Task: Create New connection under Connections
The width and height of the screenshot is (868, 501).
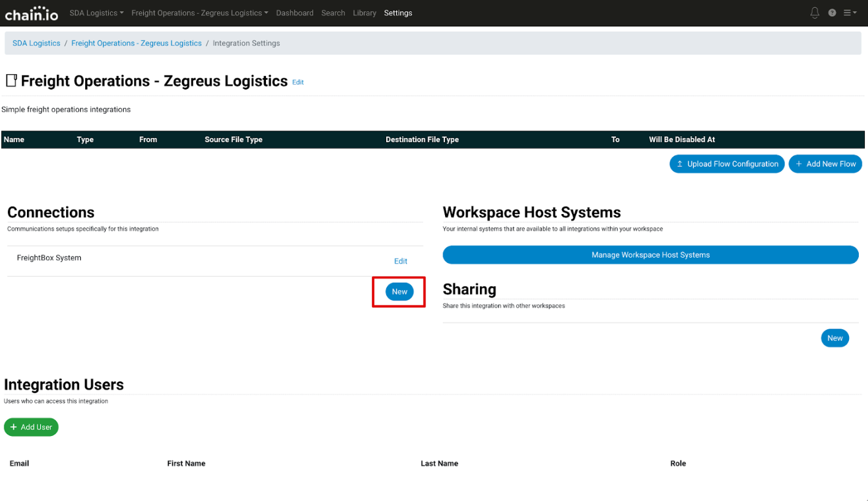Action: (400, 292)
